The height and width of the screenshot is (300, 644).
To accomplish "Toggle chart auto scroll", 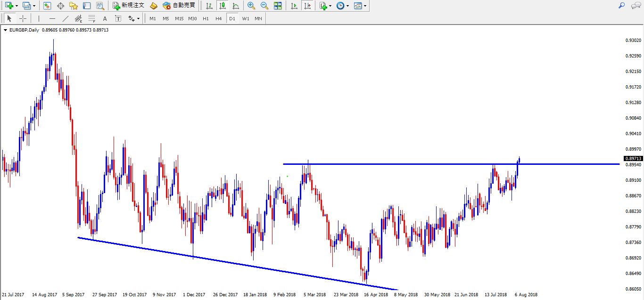I will click(294, 6).
